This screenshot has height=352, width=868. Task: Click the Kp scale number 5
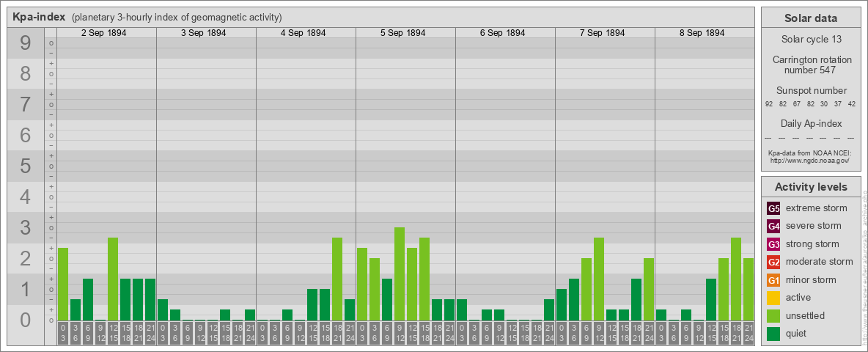point(26,166)
